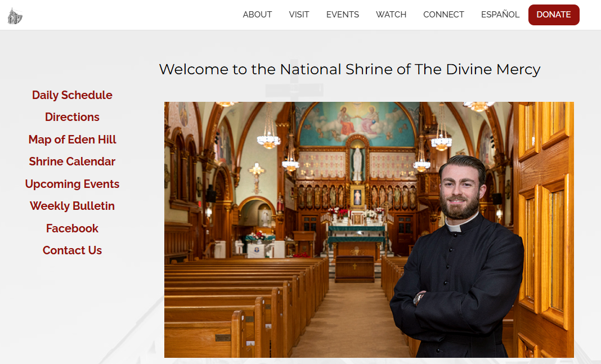Open the CONNECT menu
This screenshot has height=364, width=601.
(443, 15)
